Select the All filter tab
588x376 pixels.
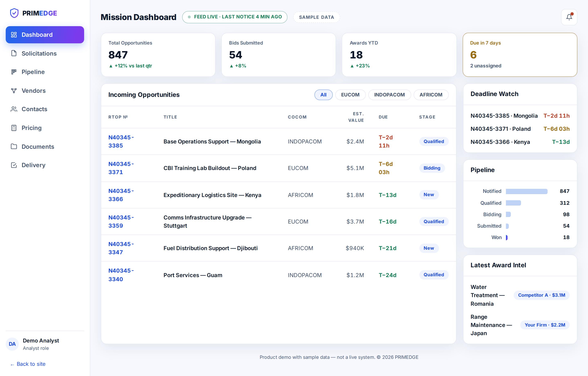(323, 95)
